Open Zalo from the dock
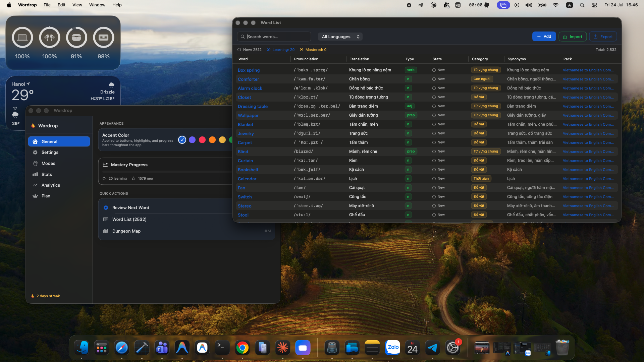Image resolution: width=644 pixels, height=362 pixels. 392,348
